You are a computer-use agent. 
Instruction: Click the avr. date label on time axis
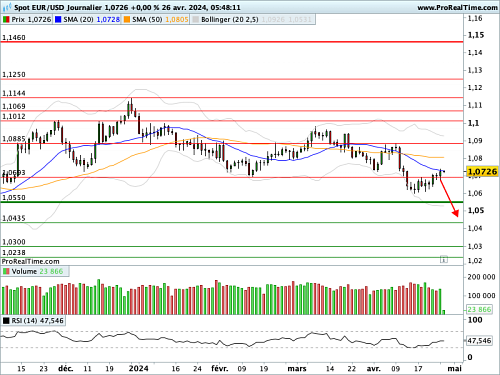pos(374,368)
